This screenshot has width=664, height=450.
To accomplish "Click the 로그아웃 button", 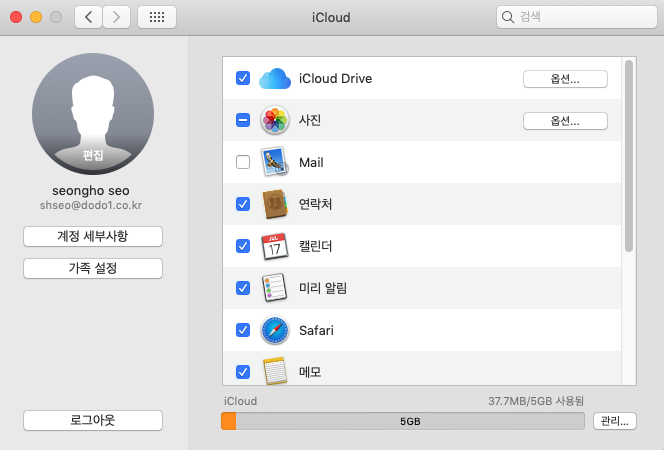I will pyautogui.click(x=93, y=420).
